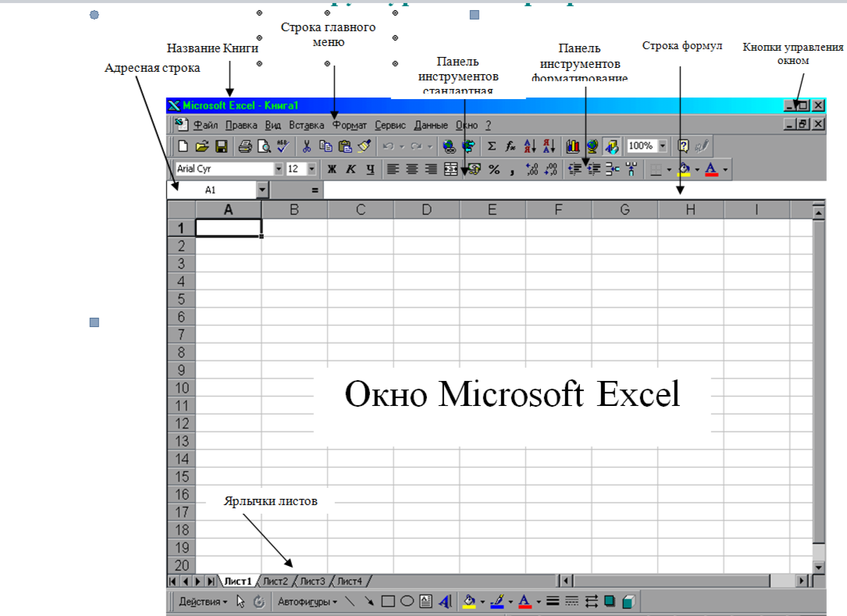Launch the Chart Wizard icon
The image size is (847, 616).
pyautogui.click(x=572, y=146)
